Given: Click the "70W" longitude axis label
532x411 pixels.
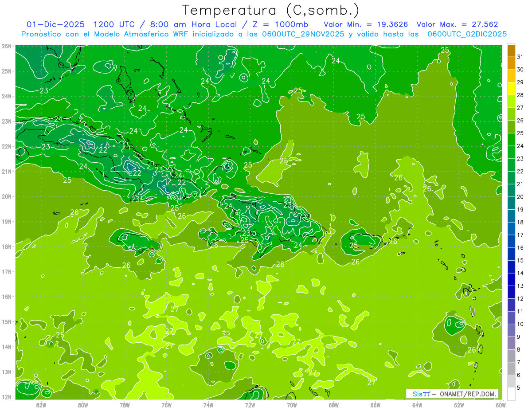Looking at the screenshot, I should [x=291, y=405].
